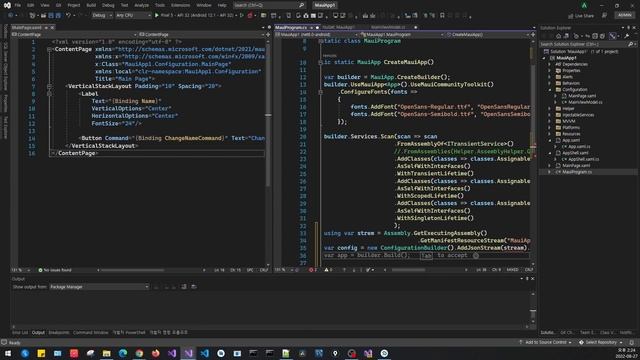This screenshot has width=640, height=360.
Task: Collapse the Configuration folder
Action: click(x=549, y=90)
